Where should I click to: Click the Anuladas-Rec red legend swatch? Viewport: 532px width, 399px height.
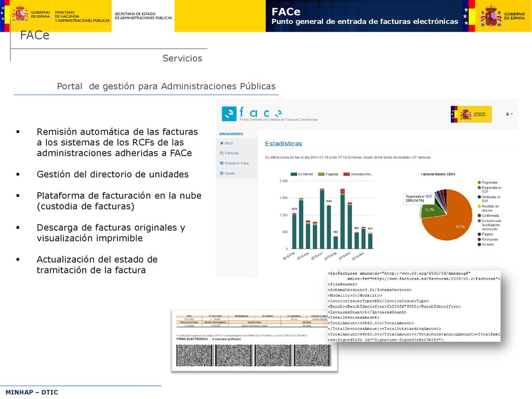pos(347,175)
